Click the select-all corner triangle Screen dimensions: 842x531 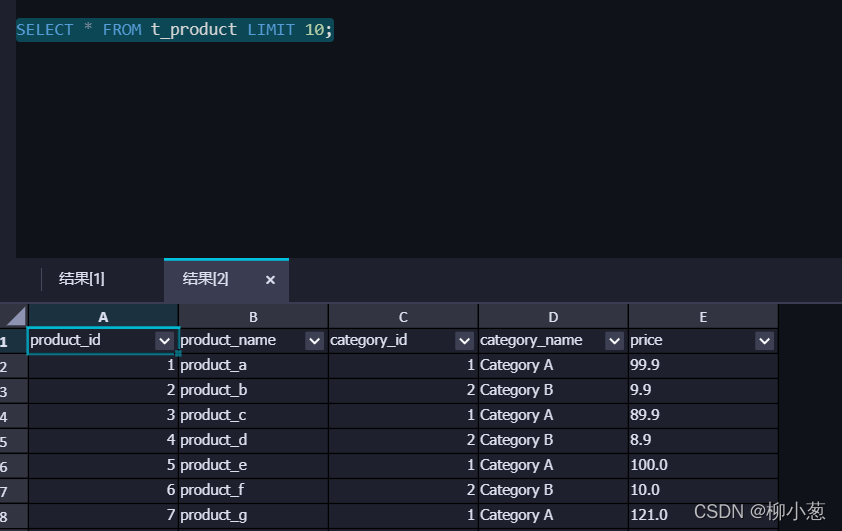tap(14, 316)
